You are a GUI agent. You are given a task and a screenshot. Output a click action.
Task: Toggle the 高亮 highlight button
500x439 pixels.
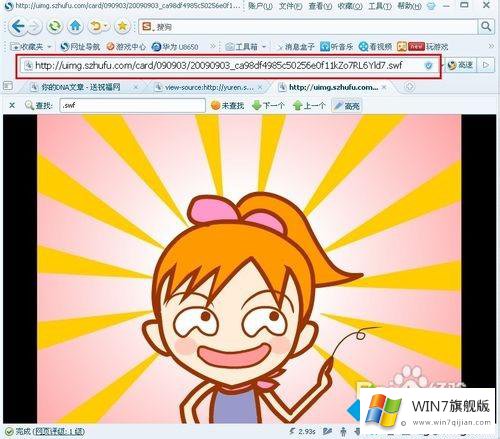point(346,106)
